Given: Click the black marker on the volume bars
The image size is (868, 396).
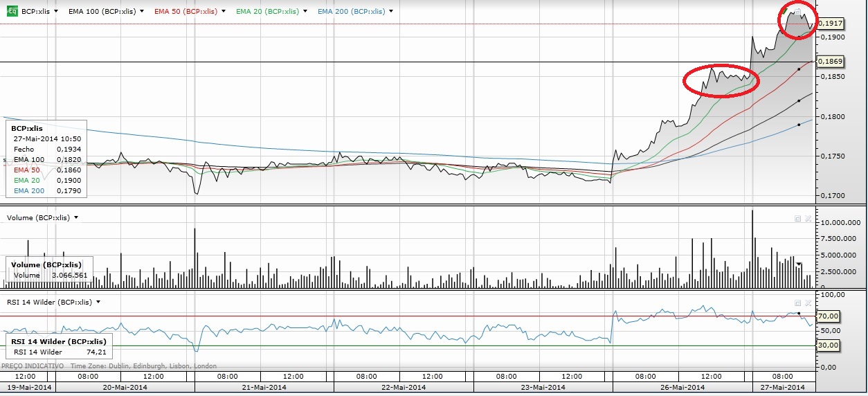Looking at the screenshot, I should tap(799, 264).
